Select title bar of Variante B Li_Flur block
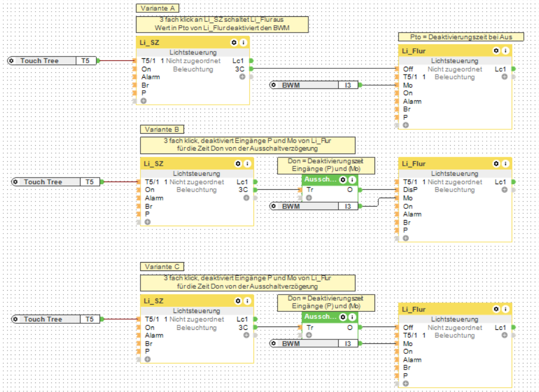This screenshot has width=539, height=392. pyautogui.click(x=455, y=164)
